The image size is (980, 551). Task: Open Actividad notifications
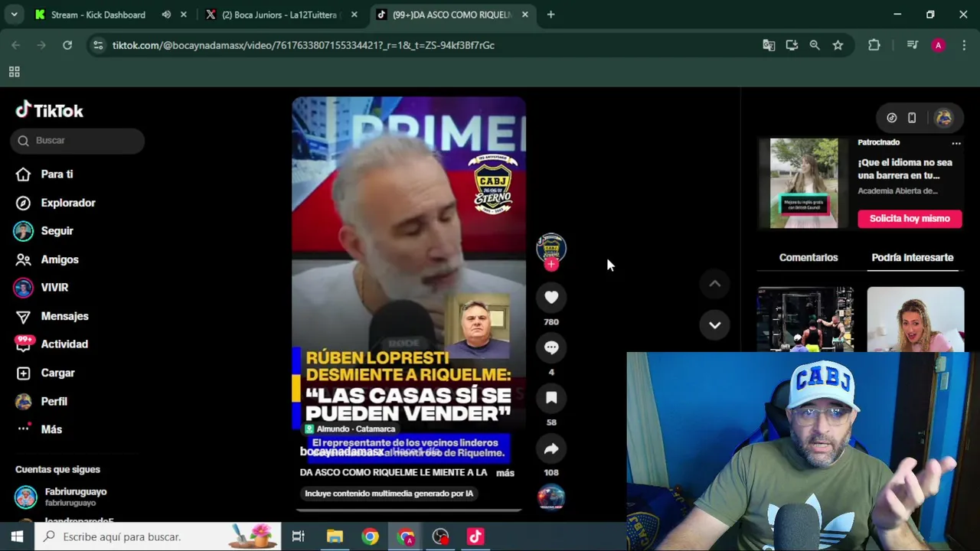[x=64, y=344]
